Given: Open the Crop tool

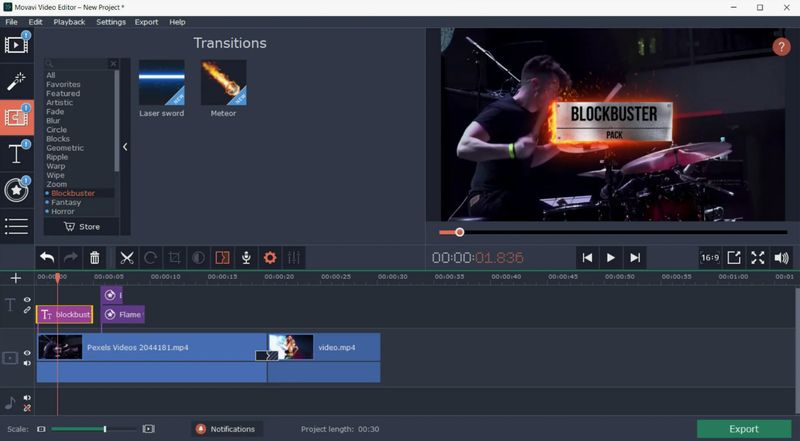Looking at the screenshot, I should tap(175, 258).
